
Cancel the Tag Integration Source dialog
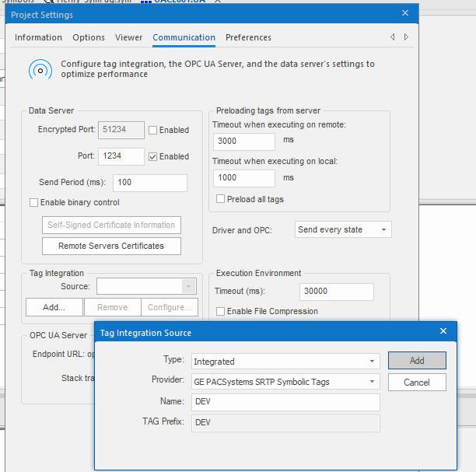tap(417, 382)
